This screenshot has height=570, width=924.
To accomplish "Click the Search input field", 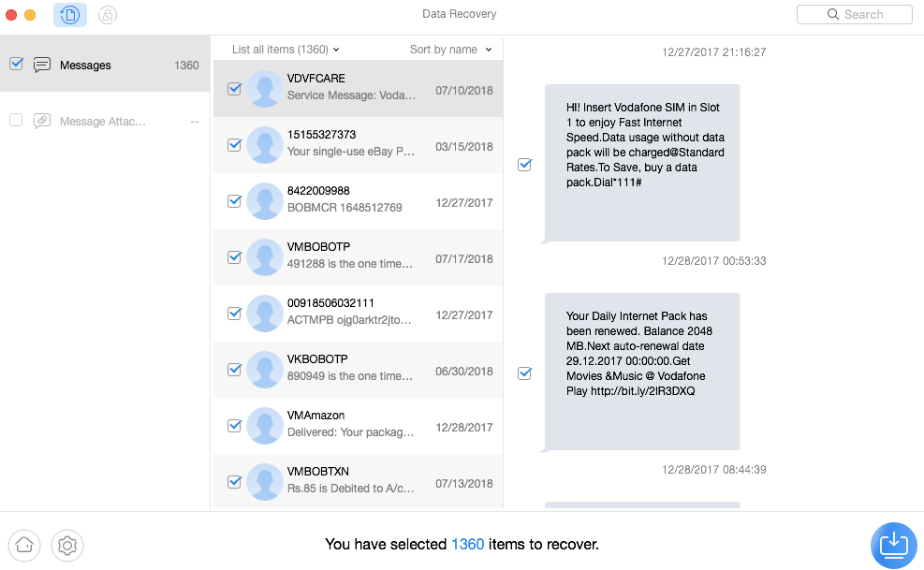I will point(854,15).
